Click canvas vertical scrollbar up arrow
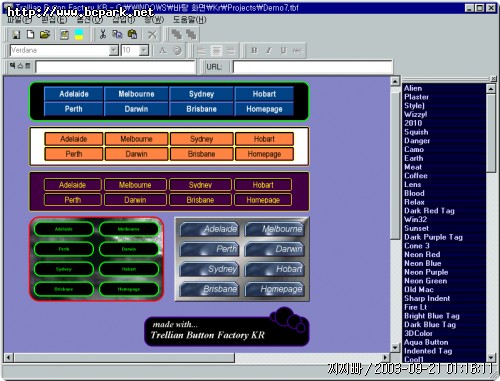The width and height of the screenshot is (500, 381). [x=395, y=81]
